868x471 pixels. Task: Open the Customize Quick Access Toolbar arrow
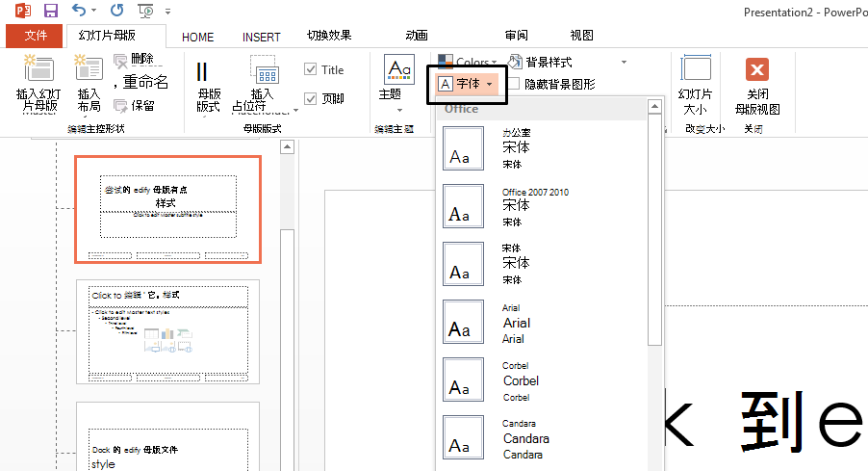[x=167, y=12]
